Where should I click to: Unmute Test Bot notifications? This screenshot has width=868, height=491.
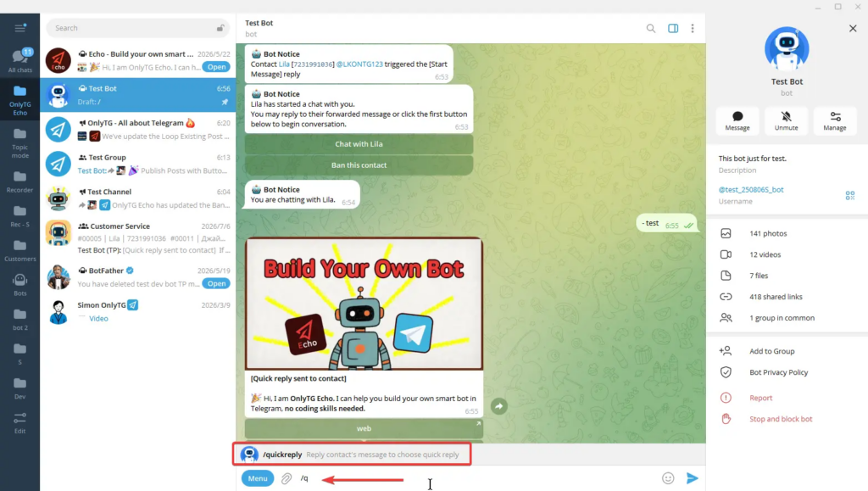coord(786,120)
